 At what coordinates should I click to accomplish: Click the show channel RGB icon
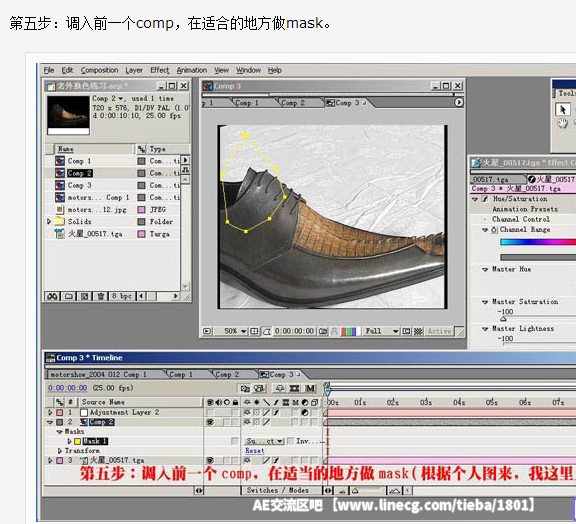click(348, 331)
